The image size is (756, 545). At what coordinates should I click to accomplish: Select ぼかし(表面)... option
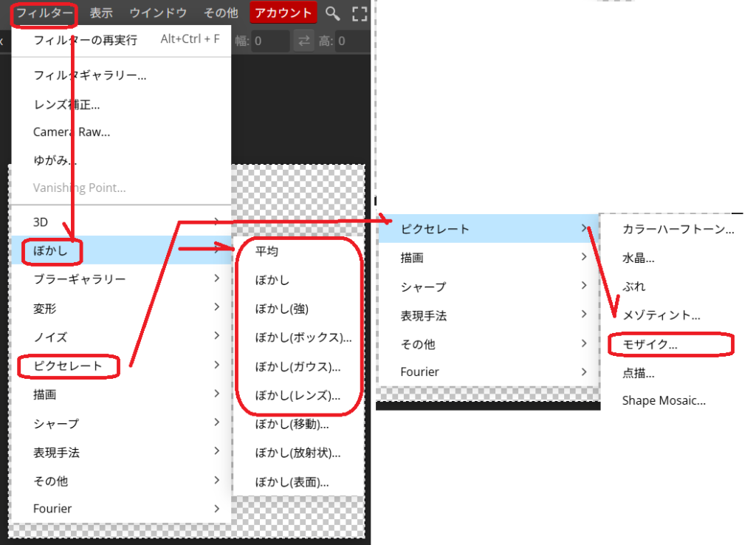click(298, 481)
